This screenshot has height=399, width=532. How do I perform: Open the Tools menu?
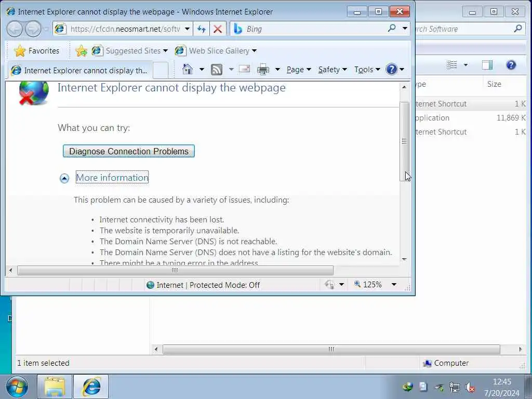coord(367,70)
